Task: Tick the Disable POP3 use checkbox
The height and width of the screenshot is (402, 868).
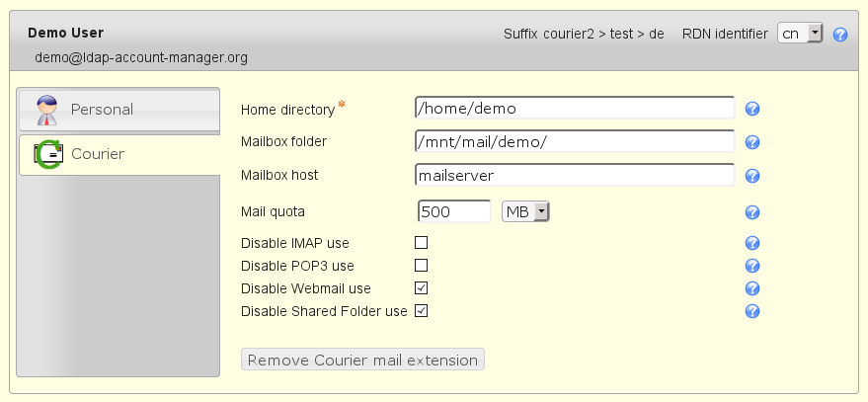Action: (421, 266)
